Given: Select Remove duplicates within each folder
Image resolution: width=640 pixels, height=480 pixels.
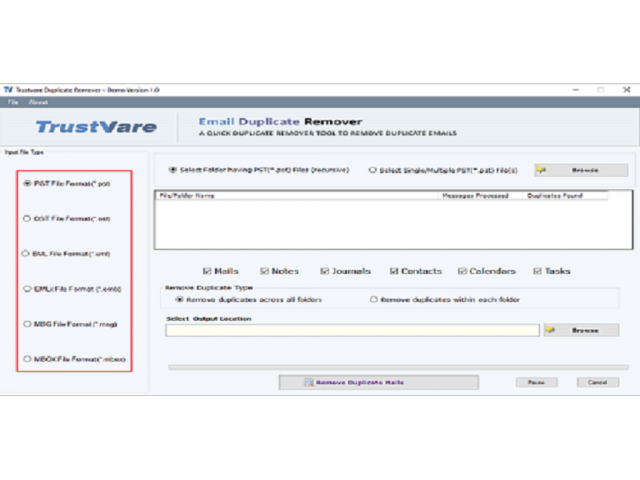Looking at the screenshot, I should pos(373,300).
